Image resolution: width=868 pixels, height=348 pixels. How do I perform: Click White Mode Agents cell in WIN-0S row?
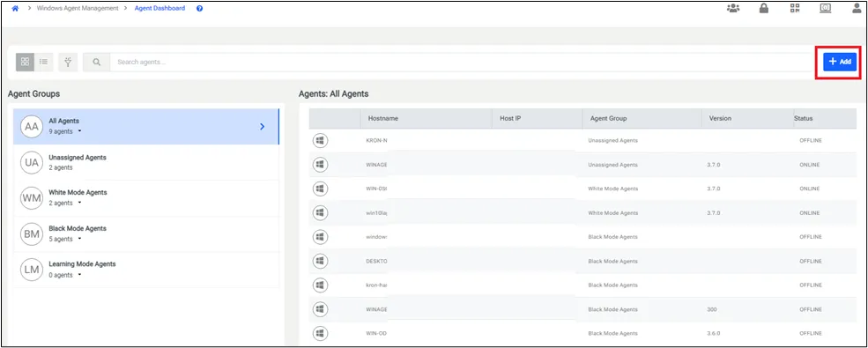pos(612,189)
